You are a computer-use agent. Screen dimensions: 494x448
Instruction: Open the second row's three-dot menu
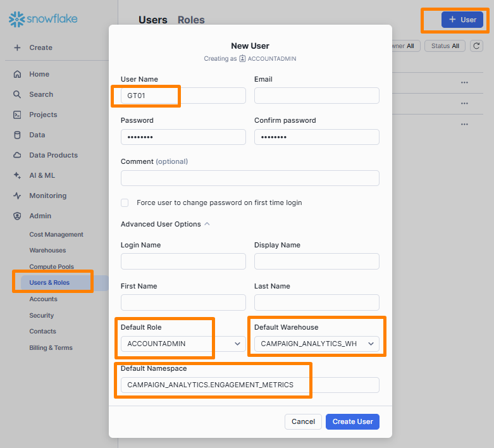[x=464, y=103]
